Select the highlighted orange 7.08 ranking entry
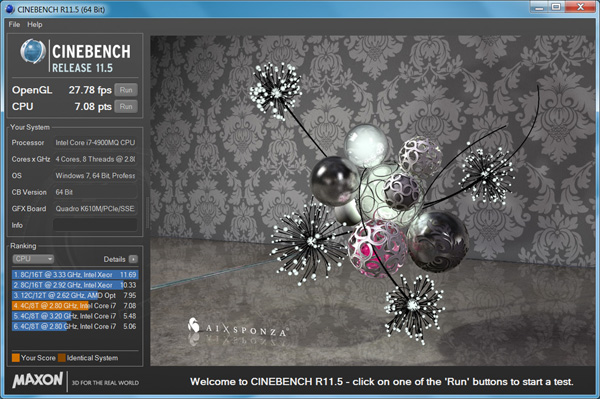 (x=75, y=306)
